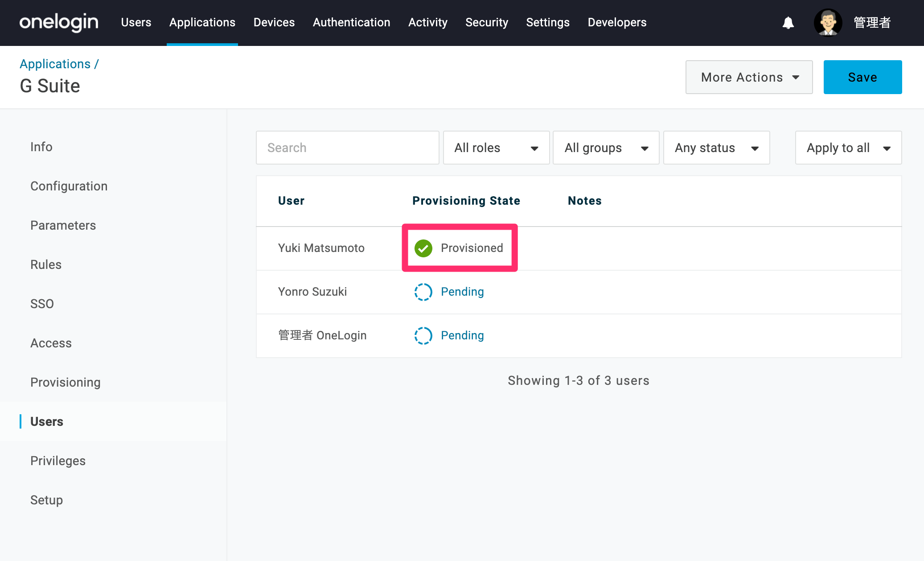This screenshot has width=924, height=561.
Task: Click the G Suite page title
Action: pyautogui.click(x=50, y=86)
